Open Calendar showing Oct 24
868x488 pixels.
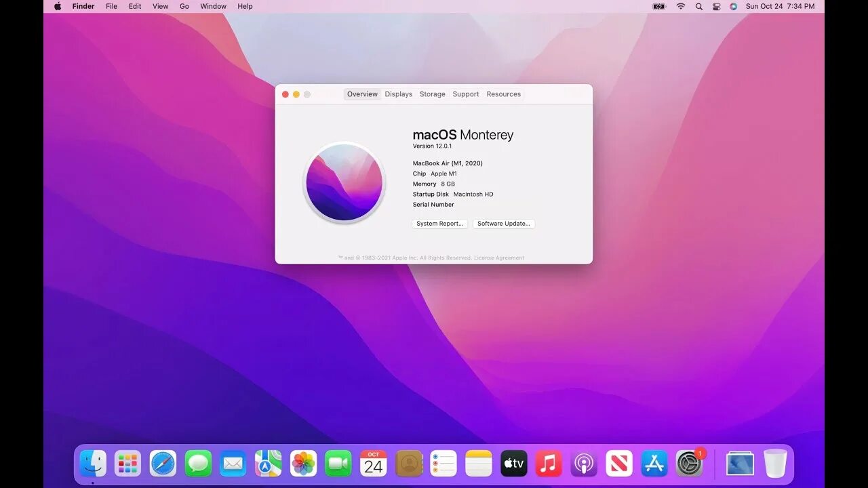373,464
